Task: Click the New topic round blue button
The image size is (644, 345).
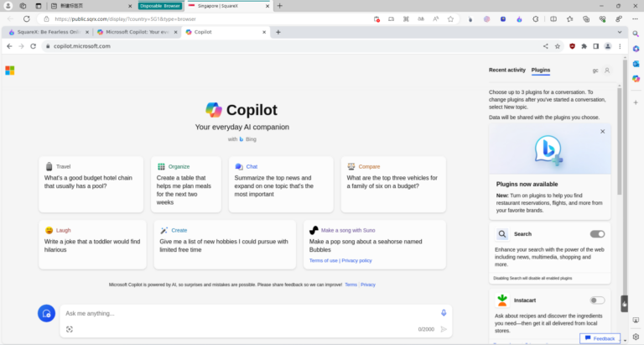Action: coord(46,313)
